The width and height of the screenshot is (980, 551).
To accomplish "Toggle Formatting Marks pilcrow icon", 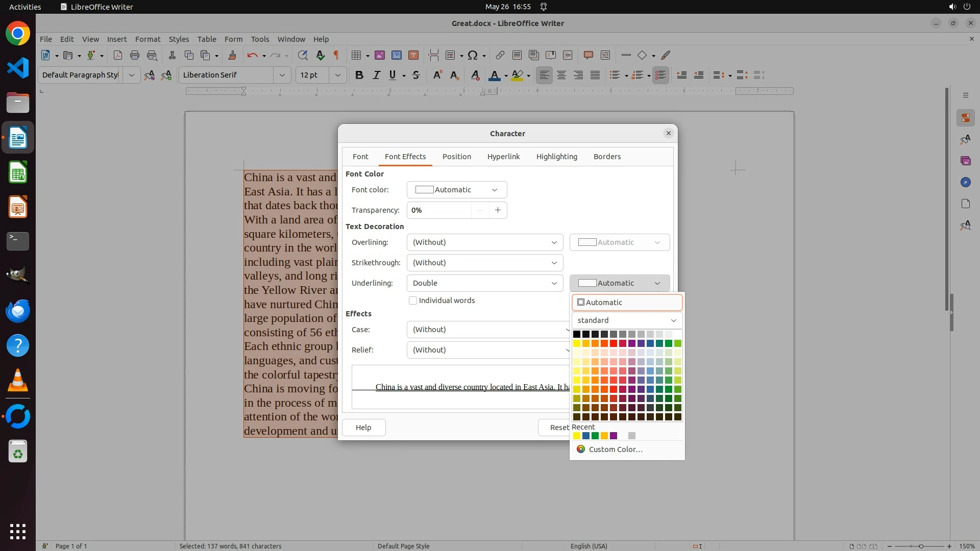I will [336, 55].
